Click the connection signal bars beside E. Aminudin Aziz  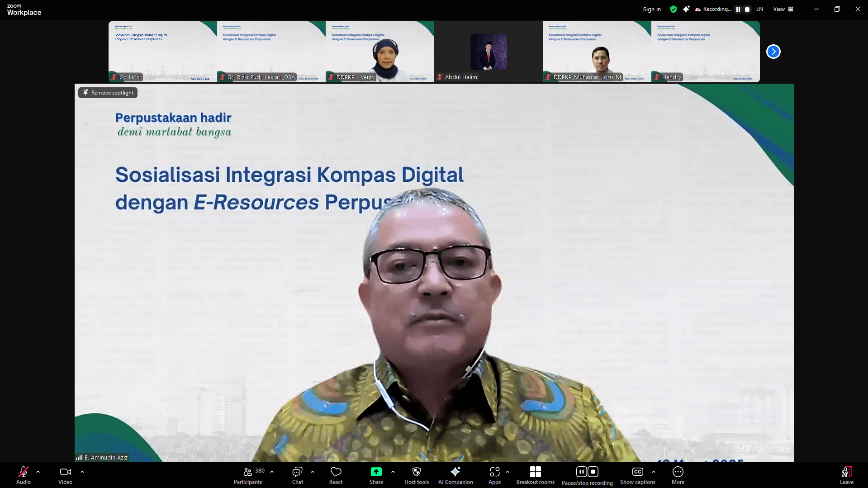pyautogui.click(x=79, y=457)
